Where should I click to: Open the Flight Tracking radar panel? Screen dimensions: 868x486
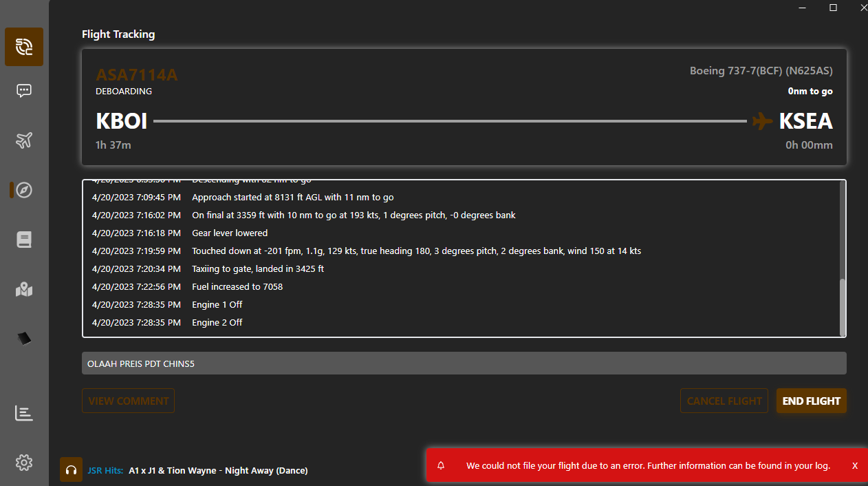coord(23,47)
